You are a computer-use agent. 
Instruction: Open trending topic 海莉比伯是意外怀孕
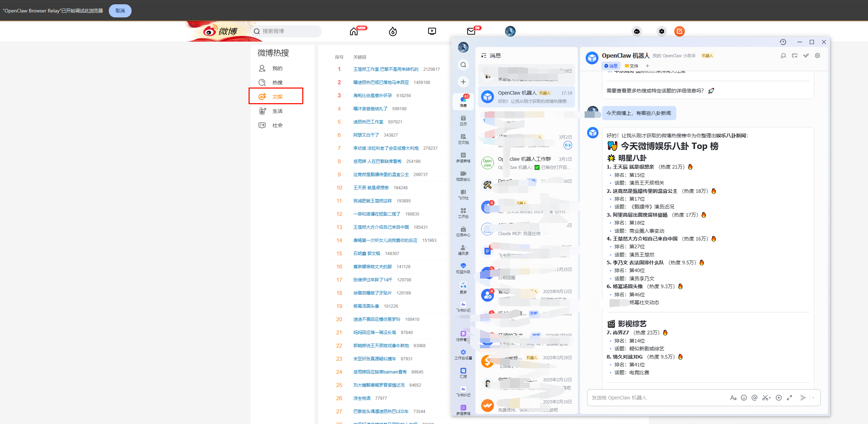point(372,95)
